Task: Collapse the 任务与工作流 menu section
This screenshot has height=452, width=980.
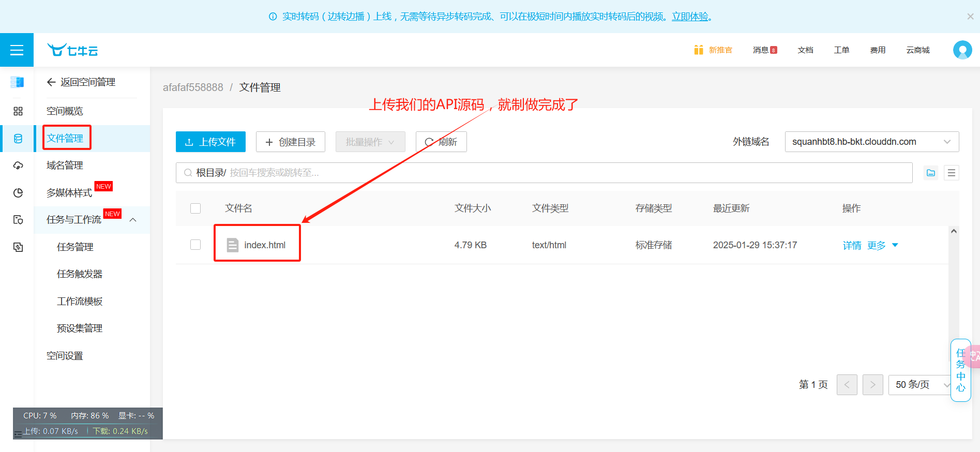Action: 133,220
